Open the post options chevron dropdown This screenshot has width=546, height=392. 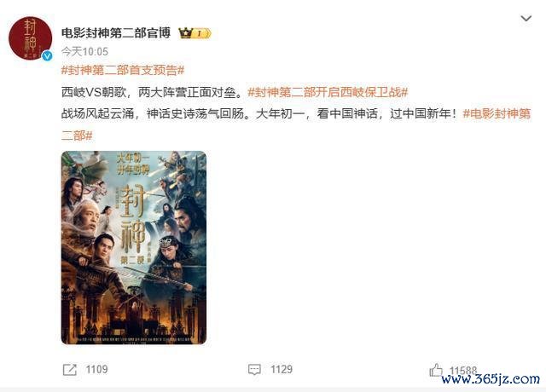[526, 18]
